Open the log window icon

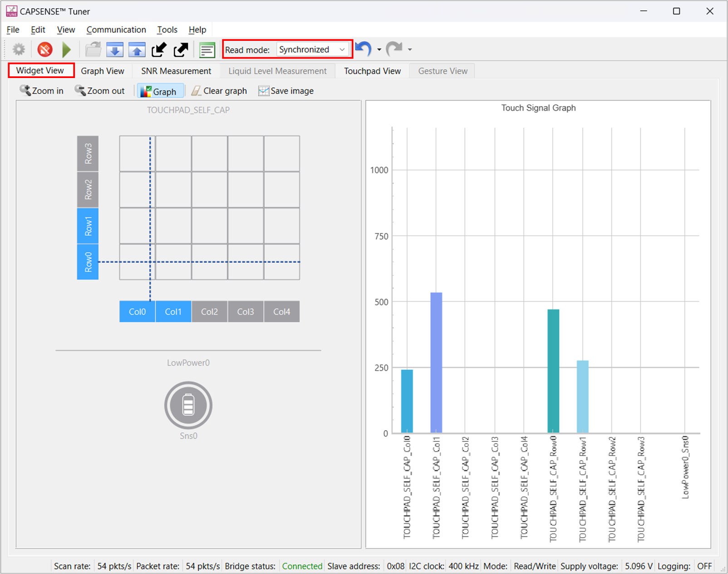point(207,49)
